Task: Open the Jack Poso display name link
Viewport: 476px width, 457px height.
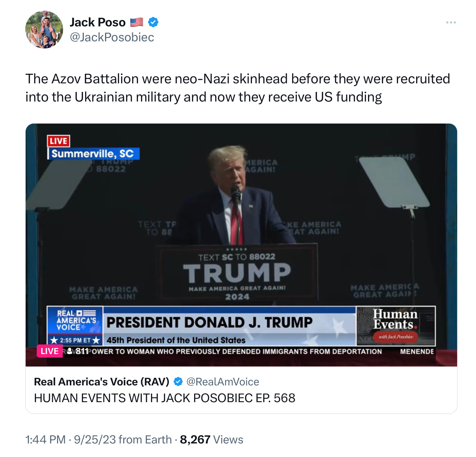Action: (x=98, y=22)
